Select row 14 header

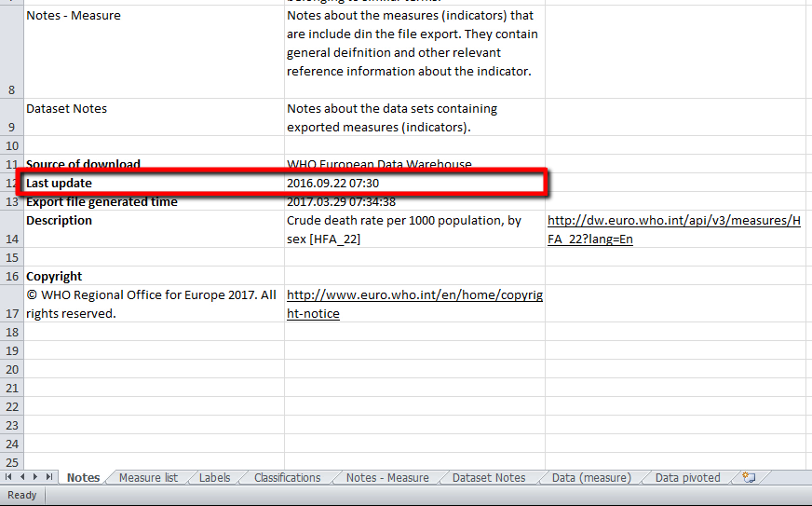12,229
